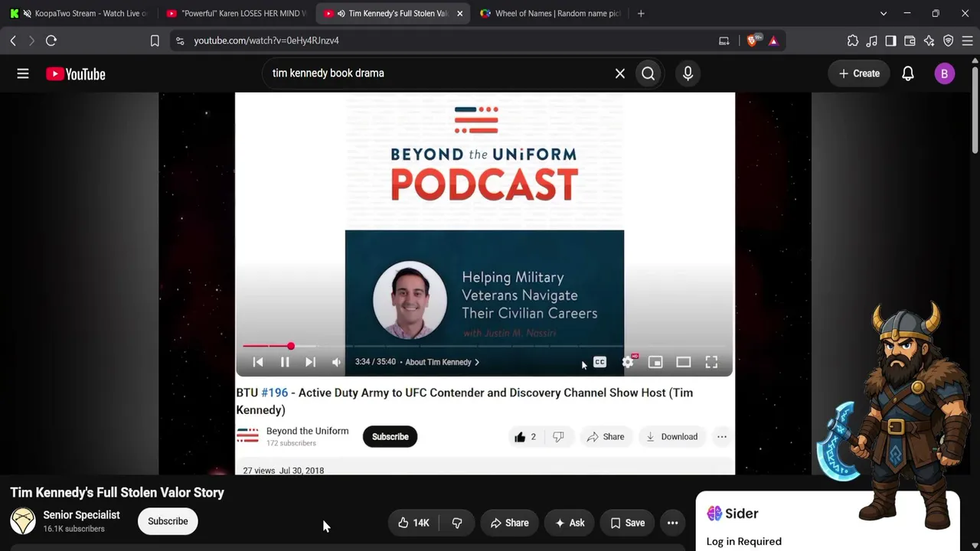
Task: Mute the player volume speaker icon
Action: 336,362
